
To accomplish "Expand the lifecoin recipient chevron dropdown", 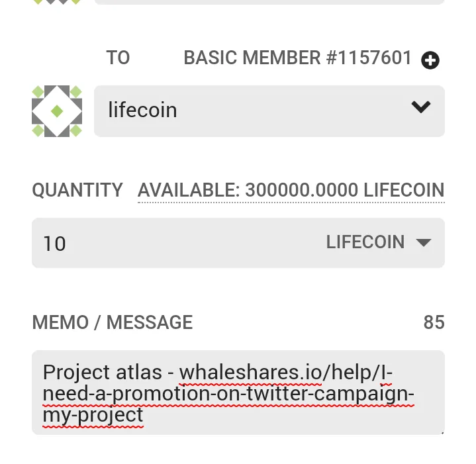I will [x=421, y=107].
